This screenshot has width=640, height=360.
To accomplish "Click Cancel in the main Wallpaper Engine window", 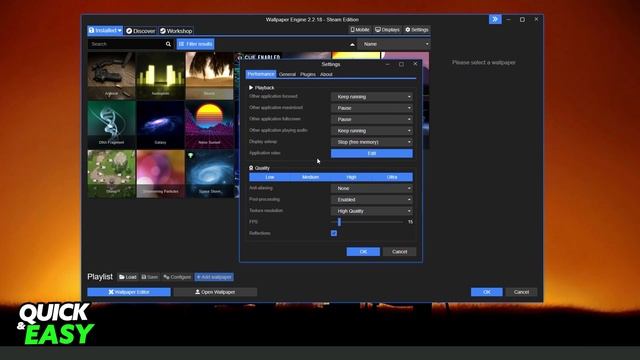I will coord(521,292).
